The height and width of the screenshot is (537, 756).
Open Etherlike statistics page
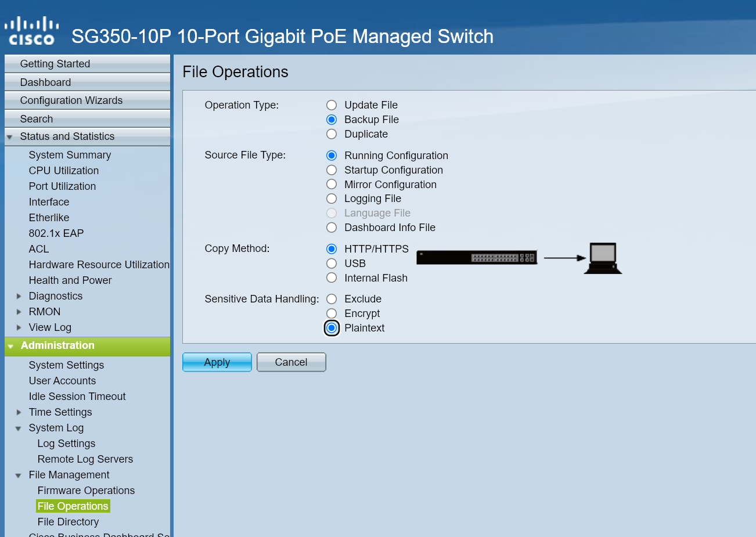click(x=49, y=218)
